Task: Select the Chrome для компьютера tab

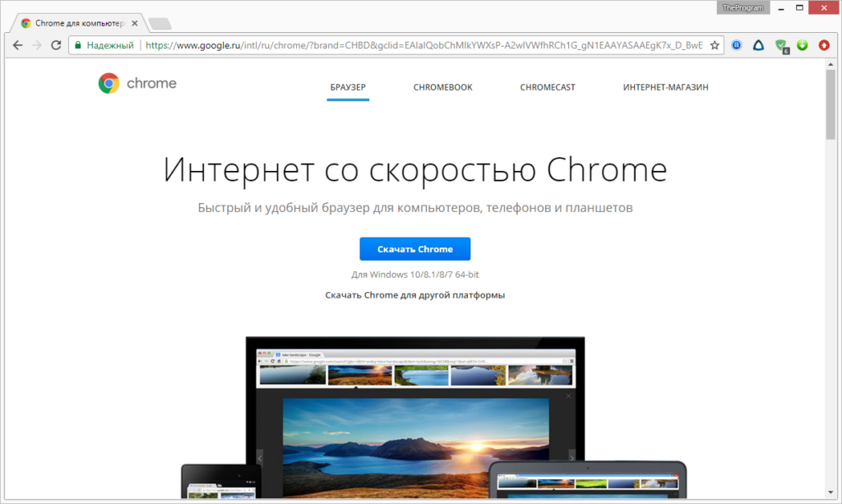Action: pyautogui.click(x=80, y=23)
